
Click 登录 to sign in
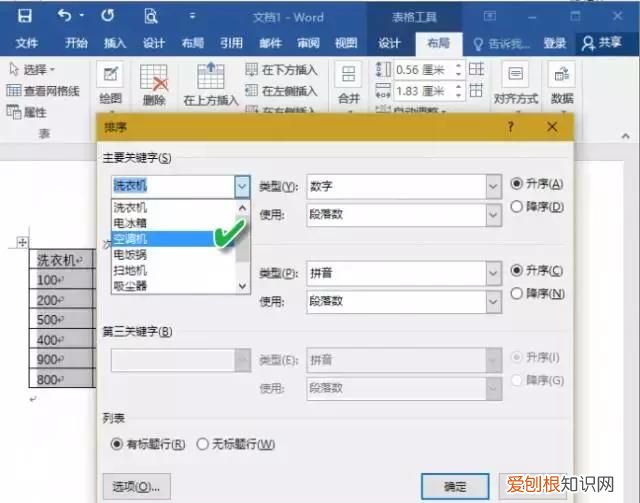(x=554, y=43)
